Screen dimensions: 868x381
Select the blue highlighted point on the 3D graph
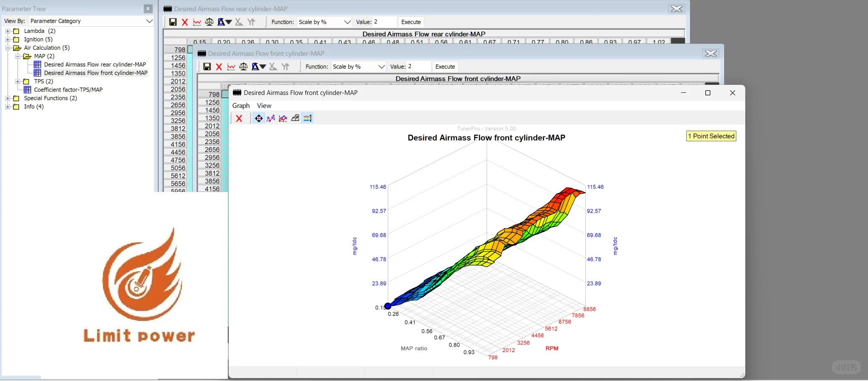point(388,306)
